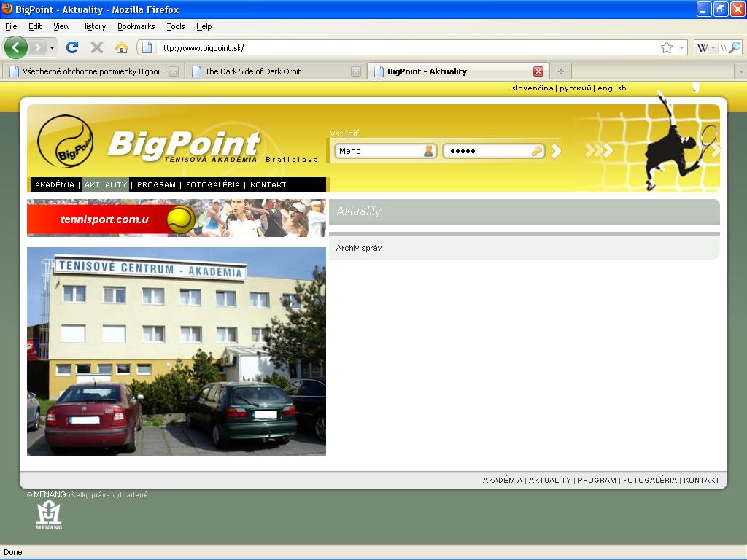Open the tennisport.com.ua banner ad
The width and height of the screenshot is (747, 560).
pyautogui.click(x=177, y=218)
